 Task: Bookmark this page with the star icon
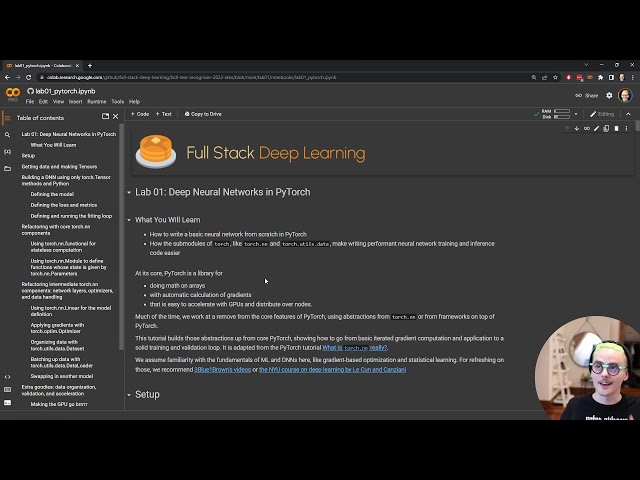(555, 77)
